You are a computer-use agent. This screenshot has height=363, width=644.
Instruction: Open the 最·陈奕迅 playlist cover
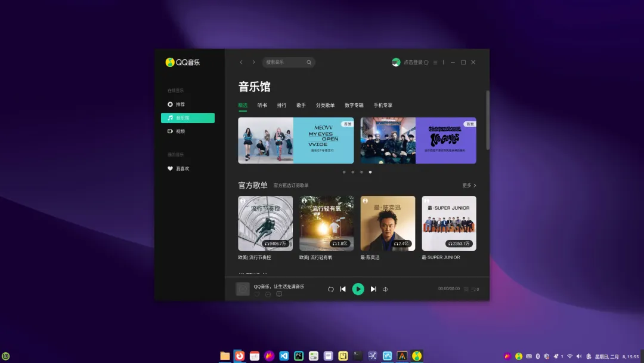pyautogui.click(x=388, y=223)
